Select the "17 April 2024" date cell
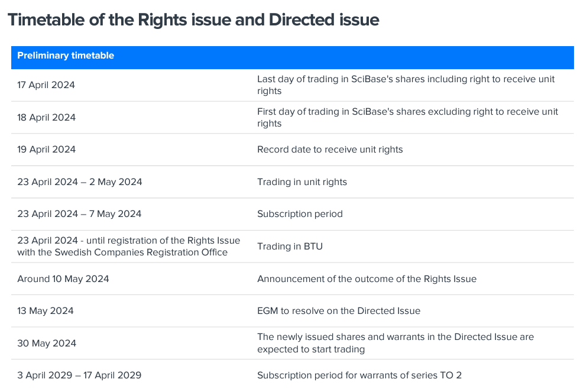Screen dimensions: 587x392 [46, 85]
